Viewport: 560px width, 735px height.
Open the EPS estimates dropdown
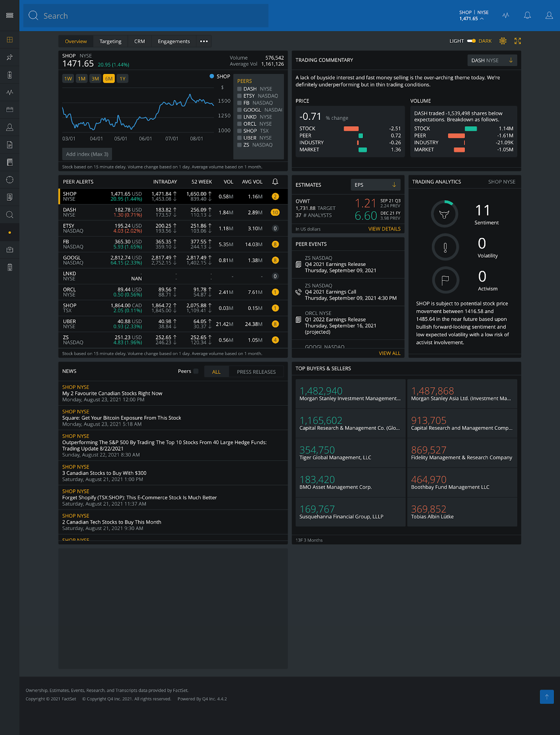pyautogui.click(x=375, y=185)
